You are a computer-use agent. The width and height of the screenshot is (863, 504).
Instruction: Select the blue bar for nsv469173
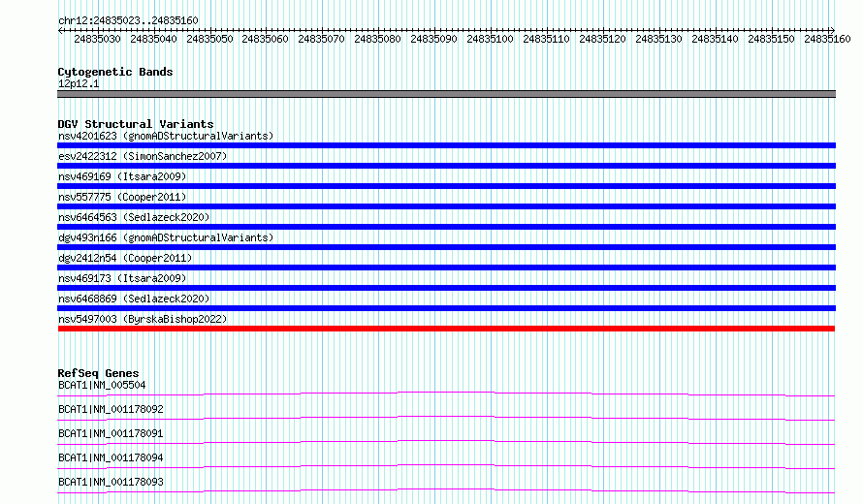pyautogui.click(x=446, y=288)
